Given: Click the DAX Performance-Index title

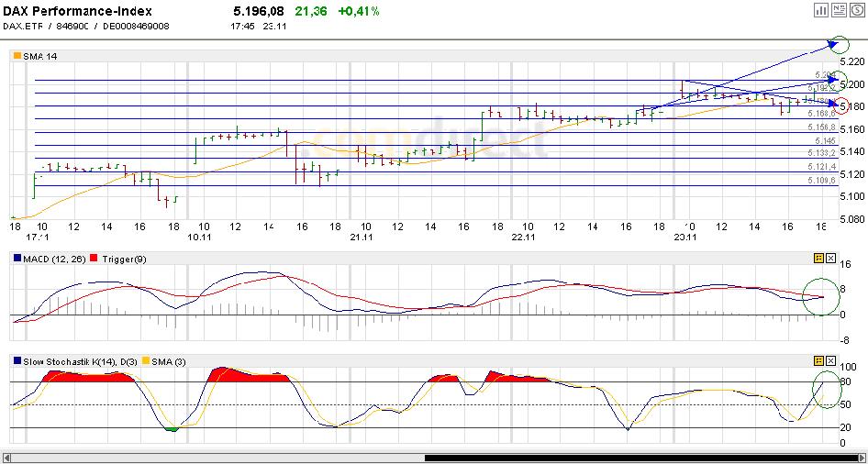Looking at the screenshot, I should [x=77, y=10].
